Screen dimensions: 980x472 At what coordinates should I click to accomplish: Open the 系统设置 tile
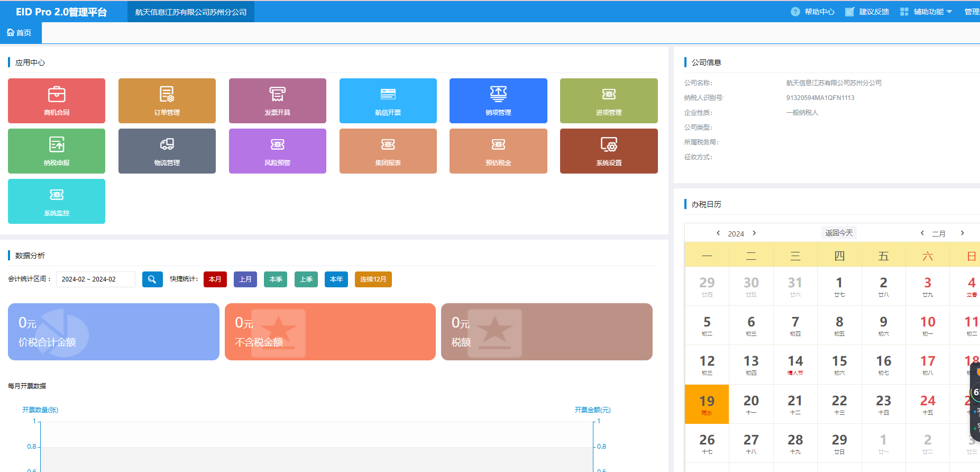609,151
